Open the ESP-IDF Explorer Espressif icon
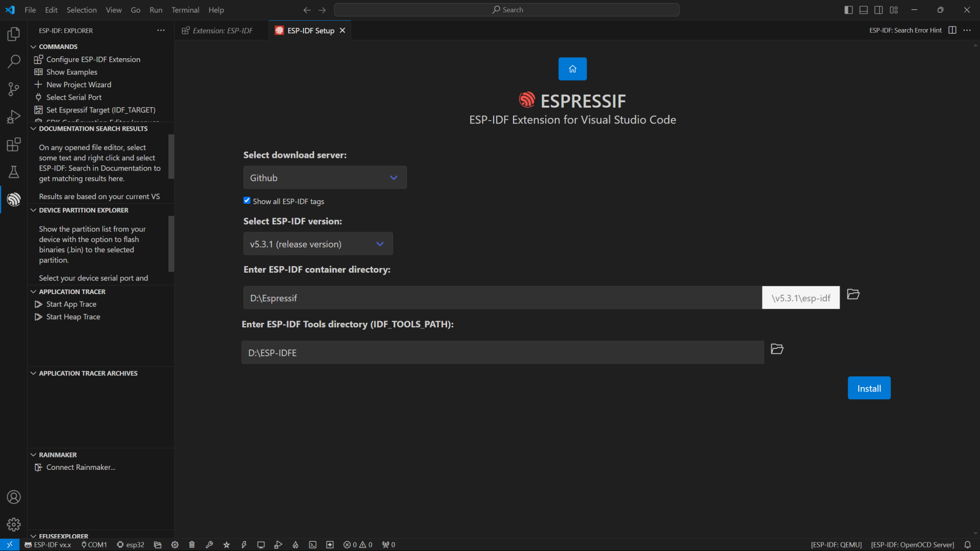This screenshot has width=980, height=551. [14, 199]
